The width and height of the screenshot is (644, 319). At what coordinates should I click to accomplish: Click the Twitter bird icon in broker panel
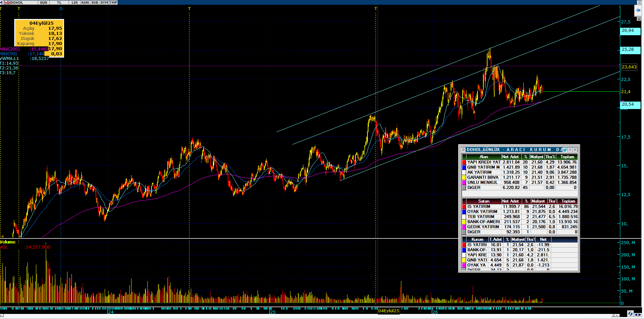tap(565, 150)
